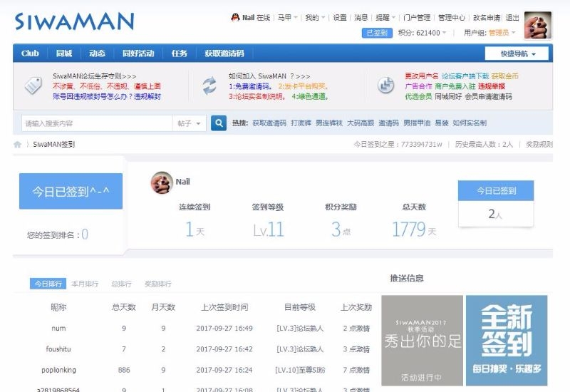570x392 pixels.
Task: Open the 改名申请 link
Action: point(487,17)
